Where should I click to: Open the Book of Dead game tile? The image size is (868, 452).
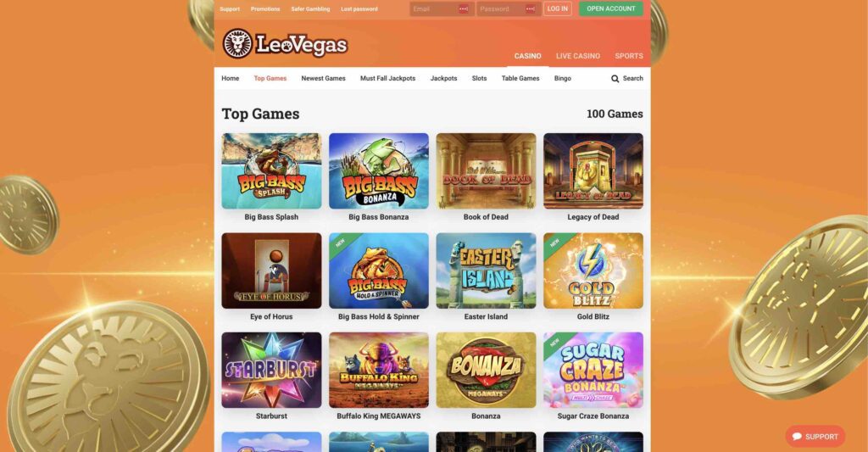tap(486, 170)
